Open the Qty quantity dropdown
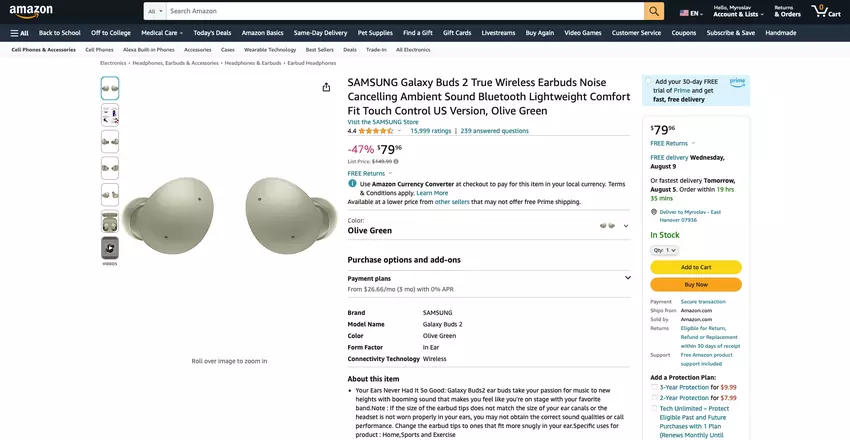The image size is (850, 440). [665, 250]
